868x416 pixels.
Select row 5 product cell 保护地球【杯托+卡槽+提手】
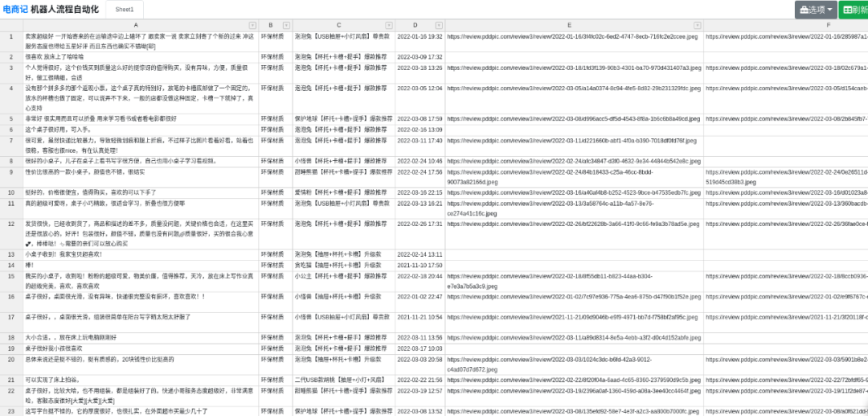(344, 118)
